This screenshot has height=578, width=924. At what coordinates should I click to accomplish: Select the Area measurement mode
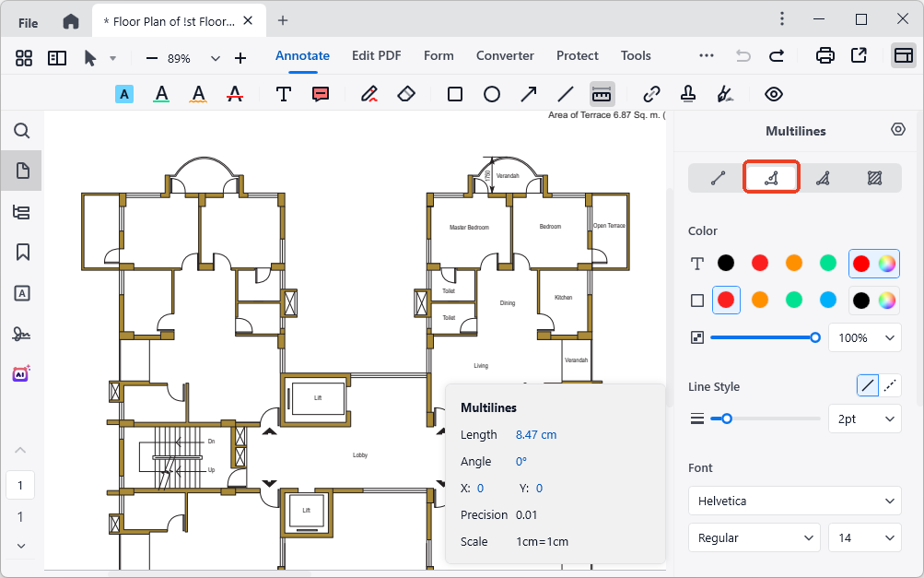point(873,178)
